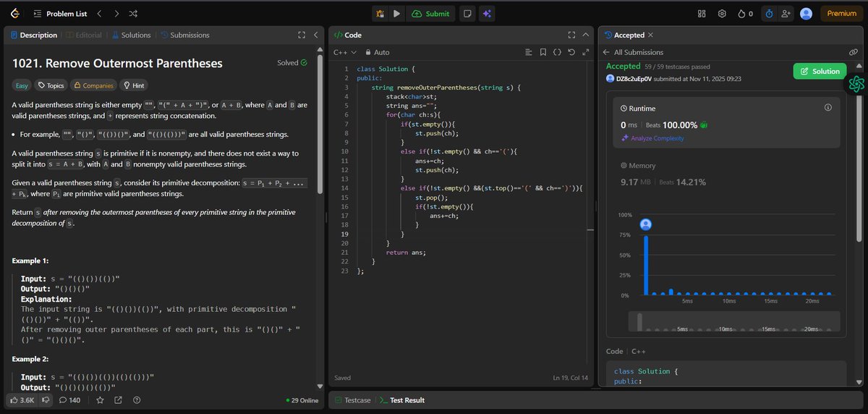Open the profile avatar menu
Viewport: 868px width, 414px height.
807,13
